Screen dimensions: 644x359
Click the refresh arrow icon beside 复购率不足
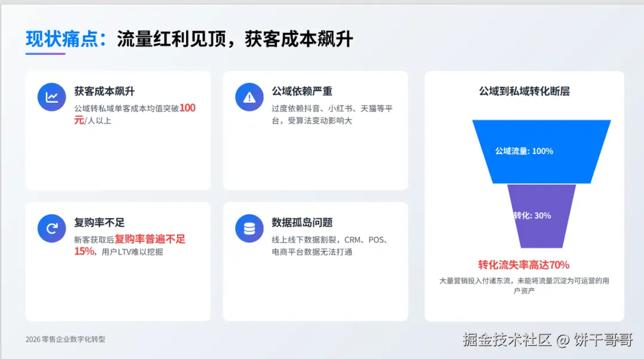52,228
